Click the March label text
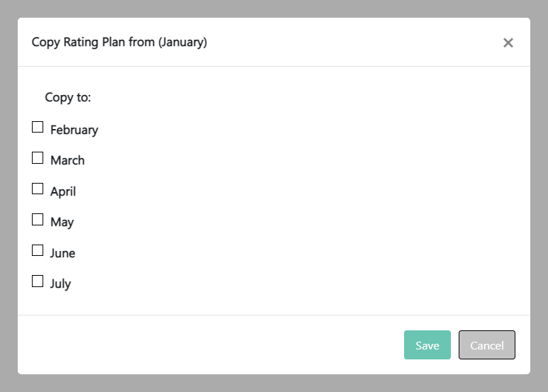 67,160
